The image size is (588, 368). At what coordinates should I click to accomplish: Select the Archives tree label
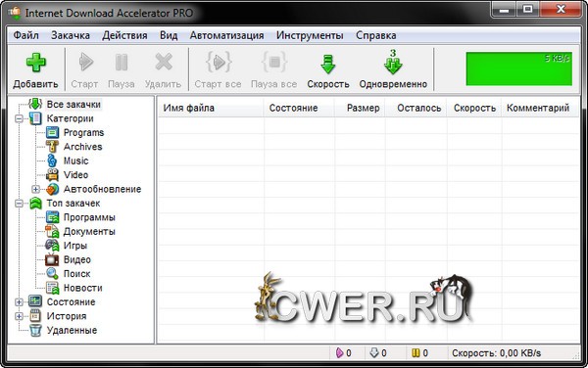[x=83, y=147]
